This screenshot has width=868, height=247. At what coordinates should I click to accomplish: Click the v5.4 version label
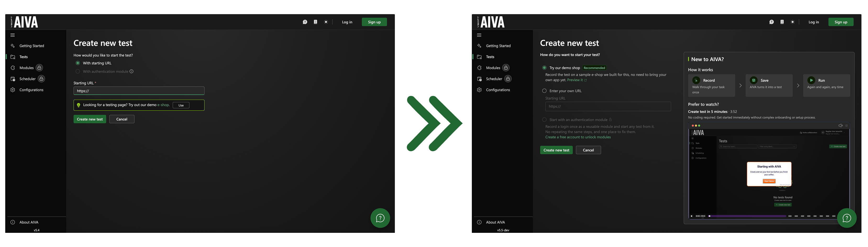(36, 230)
